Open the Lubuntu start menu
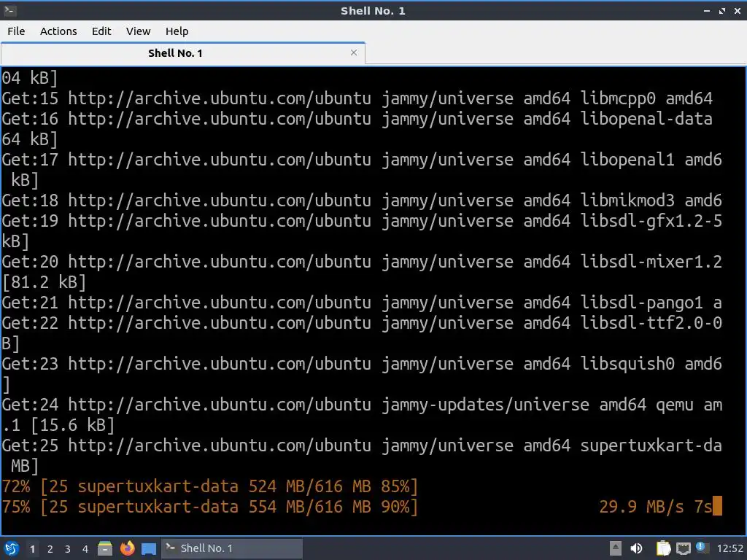The width and height of the screenshot is (747, 560). (x=12, y=548)
